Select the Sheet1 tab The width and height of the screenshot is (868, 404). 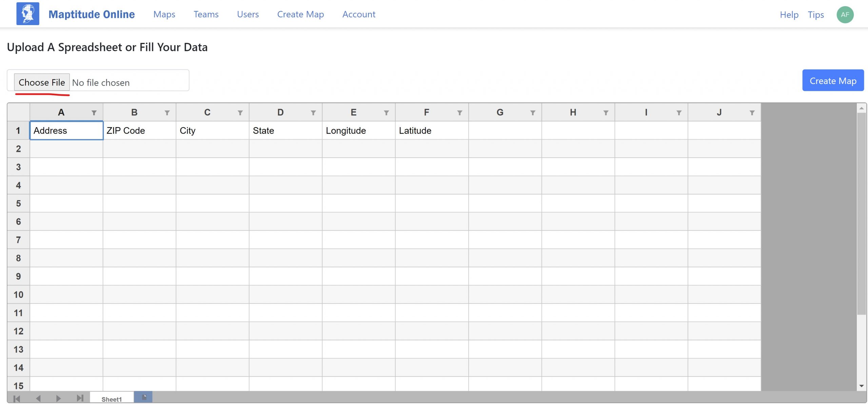(111, 399)
